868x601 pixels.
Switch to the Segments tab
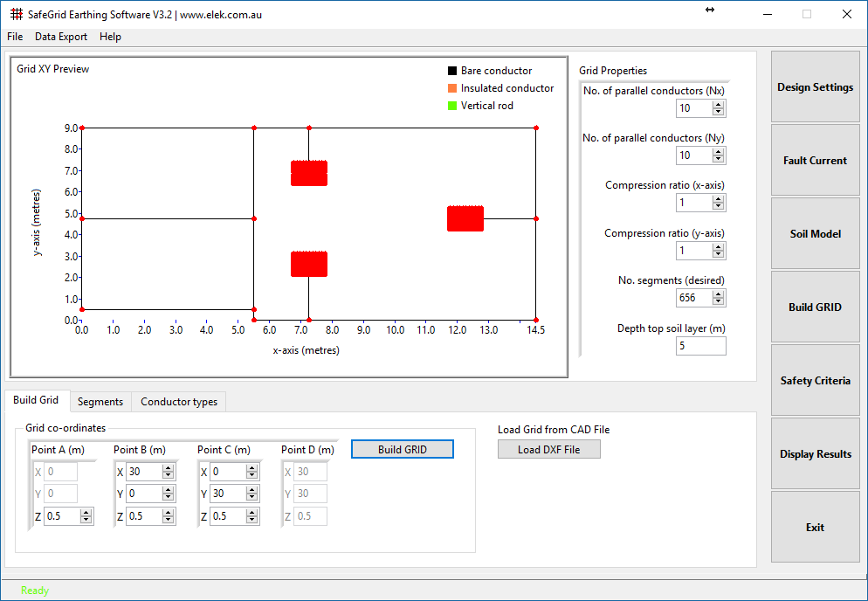click(100, 402)
